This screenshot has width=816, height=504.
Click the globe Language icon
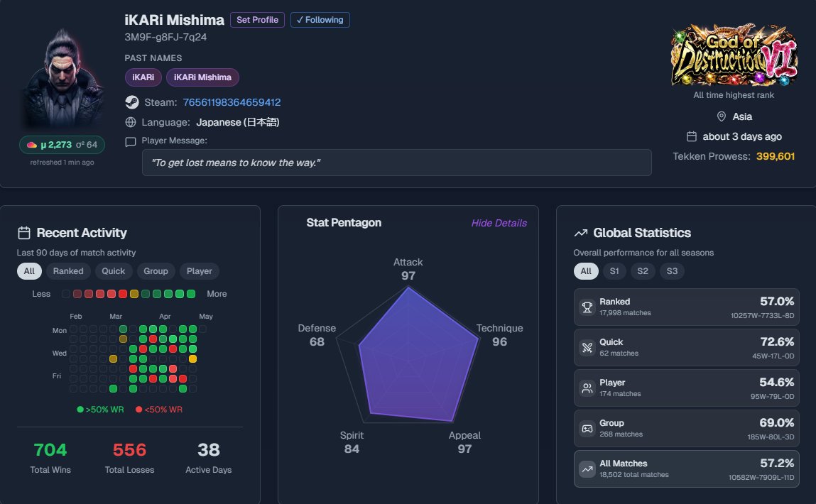(x=131, y=122)
